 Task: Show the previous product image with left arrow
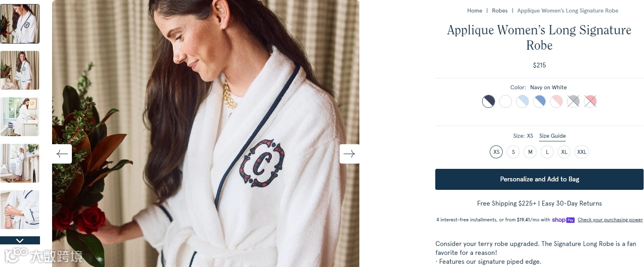click(62, 154)
